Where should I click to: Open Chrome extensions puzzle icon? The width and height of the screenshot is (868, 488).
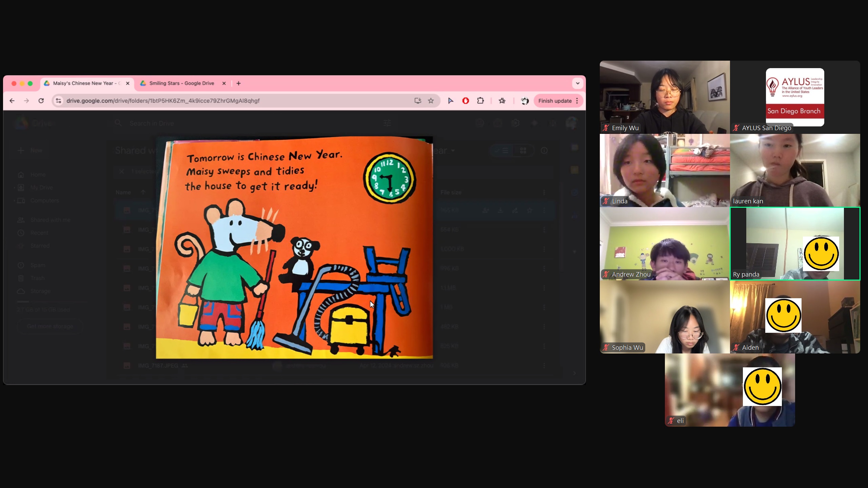480,101
